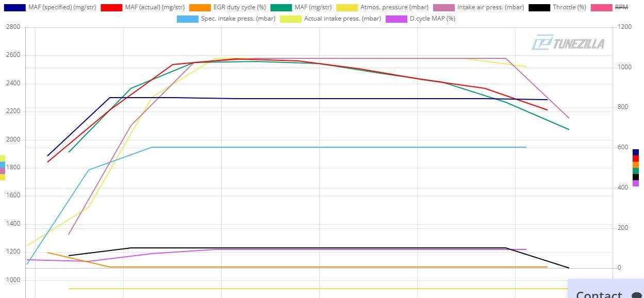Screen dimensions: 644x298
Task: Click the 2000 left axis label
Action: [x=13, y=139]
